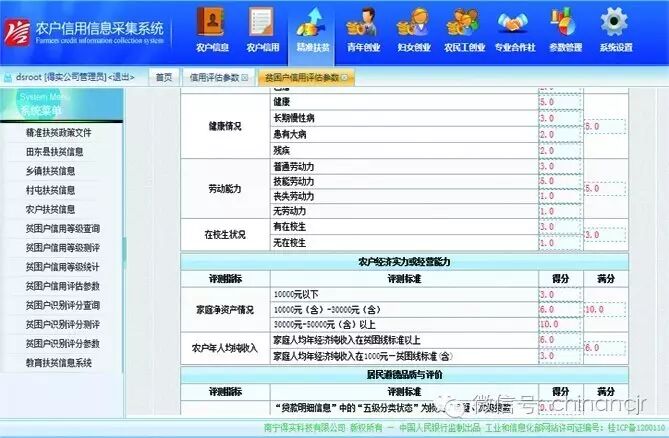Edit score field for 无在校生 row
The width and height of the screenshot is (669, 438).
[x=560, y=243]
